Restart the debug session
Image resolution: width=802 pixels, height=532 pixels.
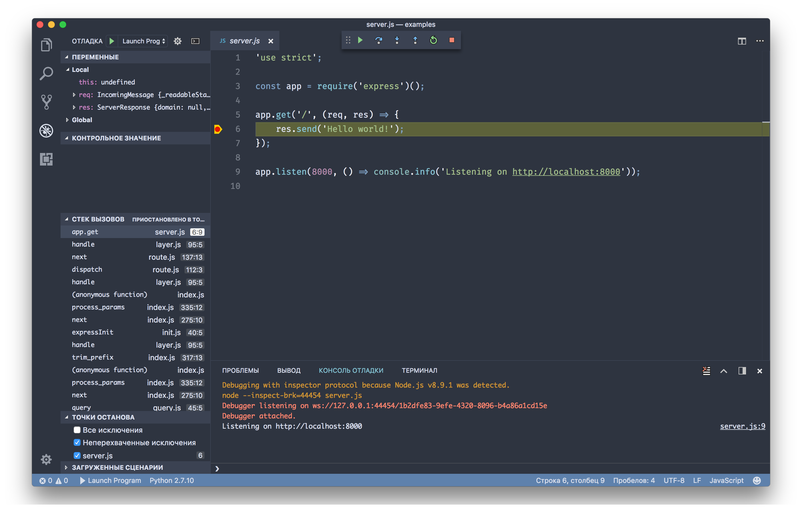point(433,40)
